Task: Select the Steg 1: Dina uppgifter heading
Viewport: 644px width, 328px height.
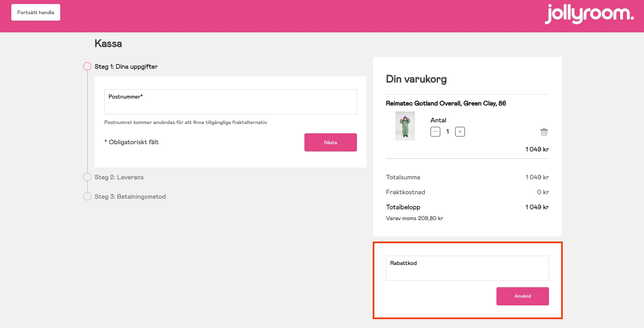Action: pos(126,67)
